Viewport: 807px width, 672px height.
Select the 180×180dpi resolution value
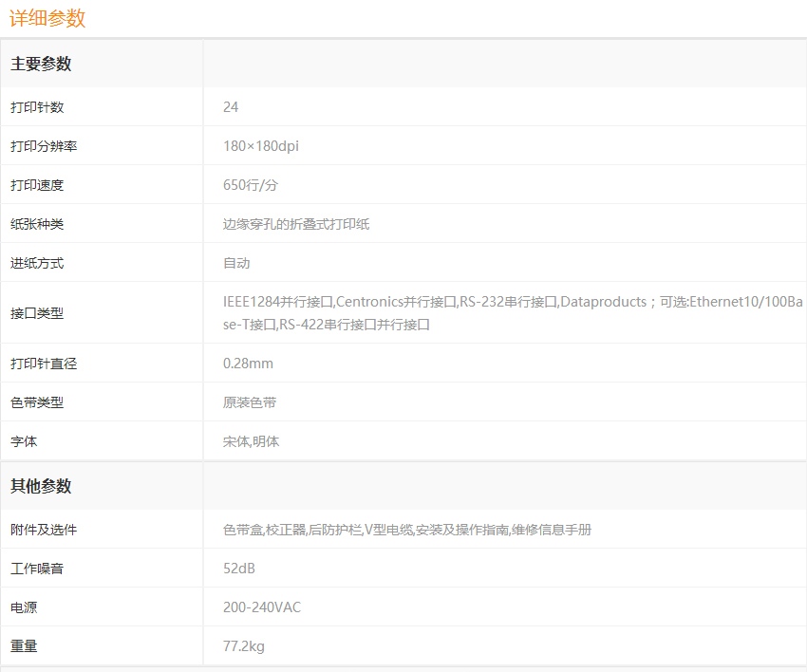[x=260, y=146]
